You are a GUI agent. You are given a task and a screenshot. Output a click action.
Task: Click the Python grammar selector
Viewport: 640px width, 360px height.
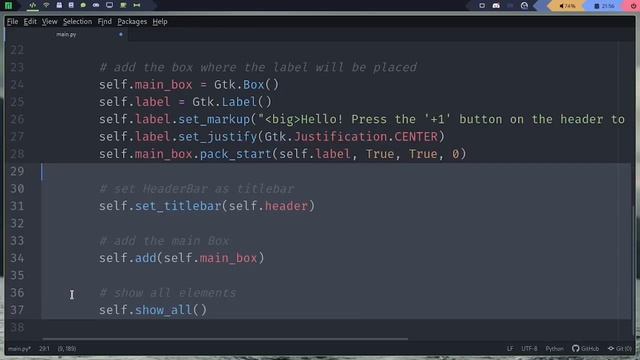pyautogui.click(x=554, y=348)
